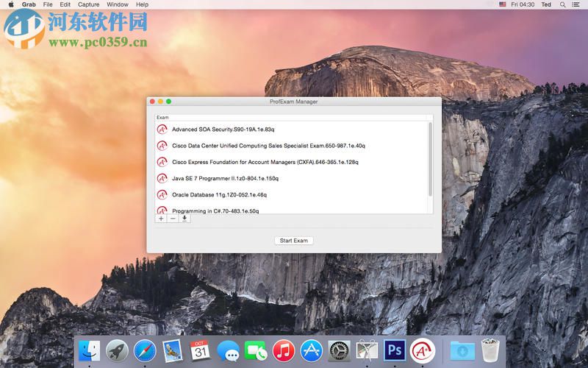The image size is (588, 368).
Task: Click the icon beside Cisco Express Foundation exam
Action: (162, 162)
